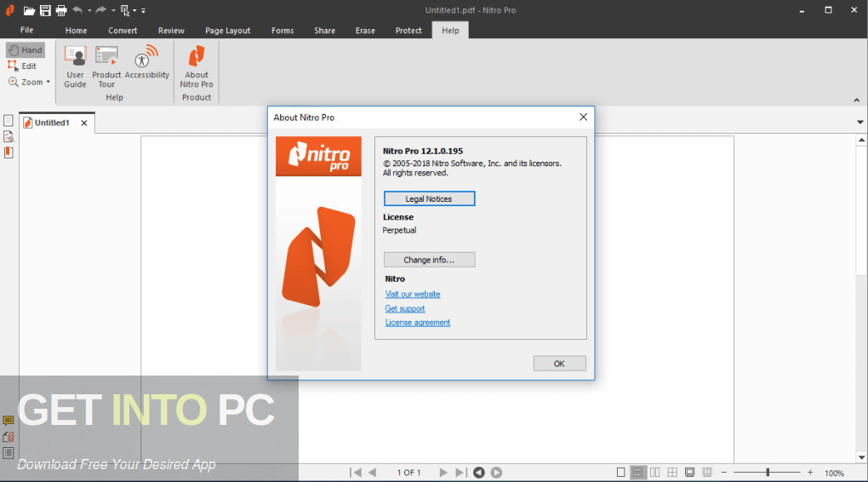Go to the last page

460,473
